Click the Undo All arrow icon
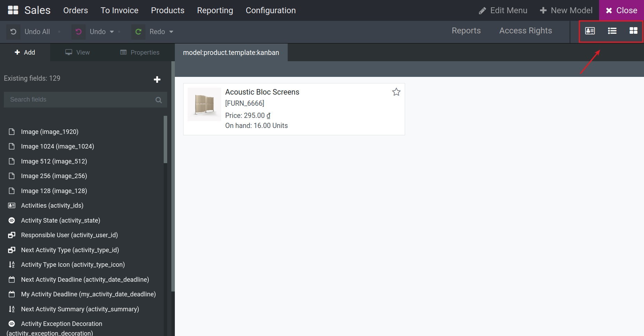The width and height of the screenshot is (644, 336). click(13, 32)
